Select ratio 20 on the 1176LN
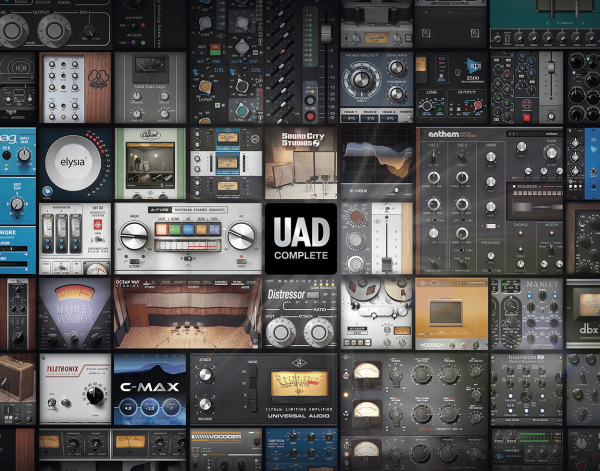The width and height of the screenshot is (600, 471). pos(253,372)
